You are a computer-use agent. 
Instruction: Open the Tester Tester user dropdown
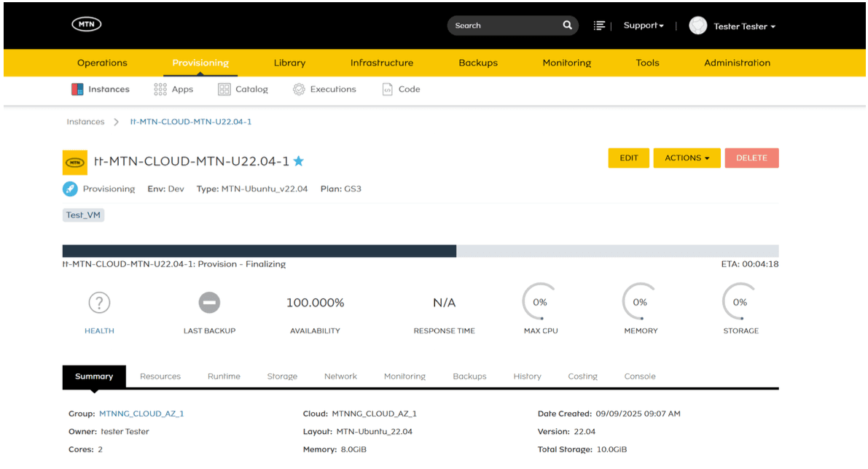coord(744,26)
